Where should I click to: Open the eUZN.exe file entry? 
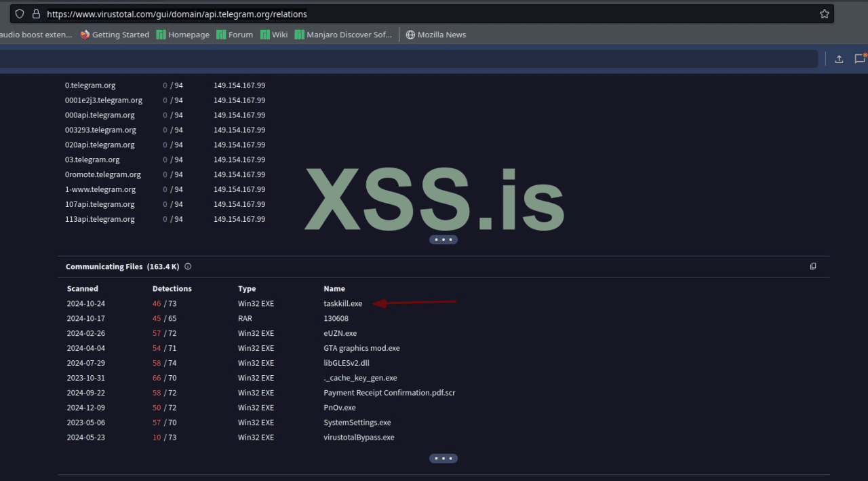point(340,334)
